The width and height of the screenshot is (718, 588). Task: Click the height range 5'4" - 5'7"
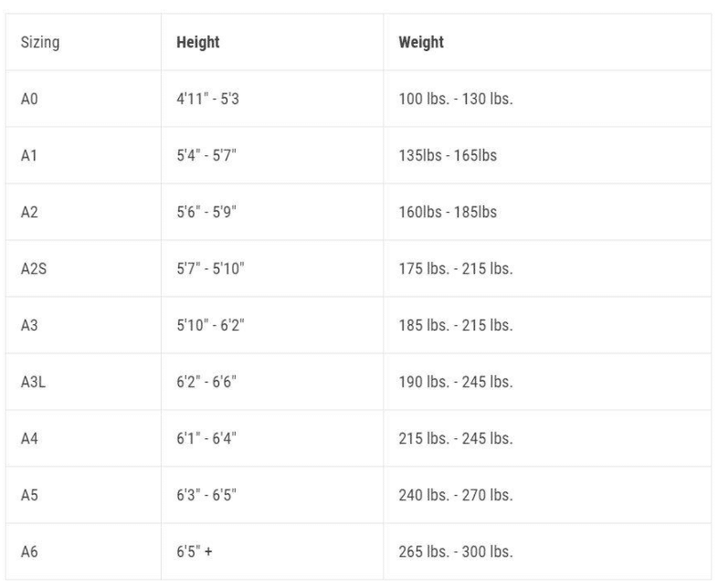point(206,155)
